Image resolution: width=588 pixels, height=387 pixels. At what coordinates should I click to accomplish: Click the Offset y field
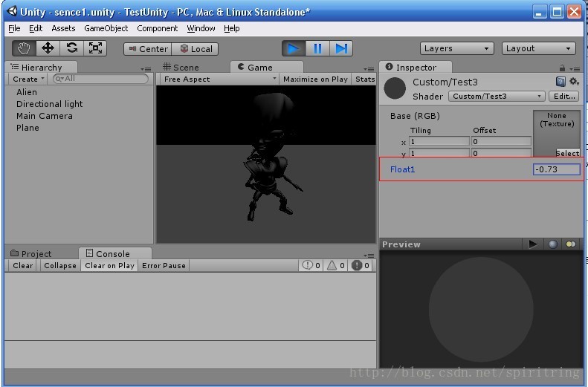click(501, 153)
